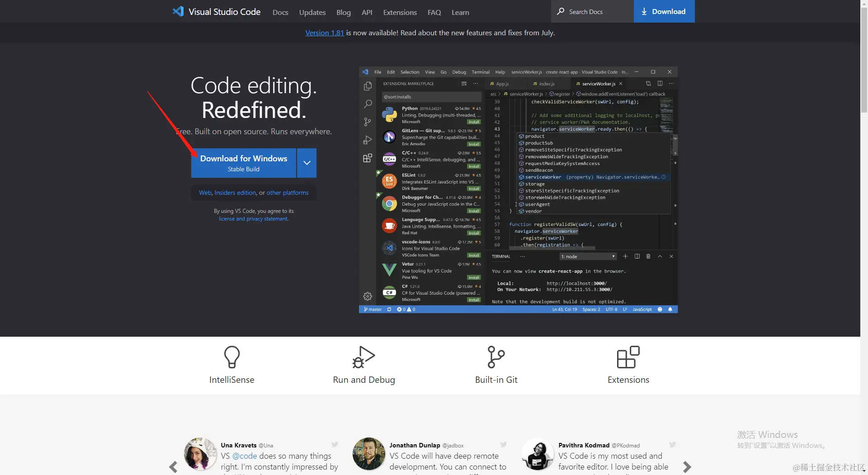Click Twitter icon on Jonathan Dunlap tweet
This screenshot has width=868, height=475.
(x=504, y=445)
